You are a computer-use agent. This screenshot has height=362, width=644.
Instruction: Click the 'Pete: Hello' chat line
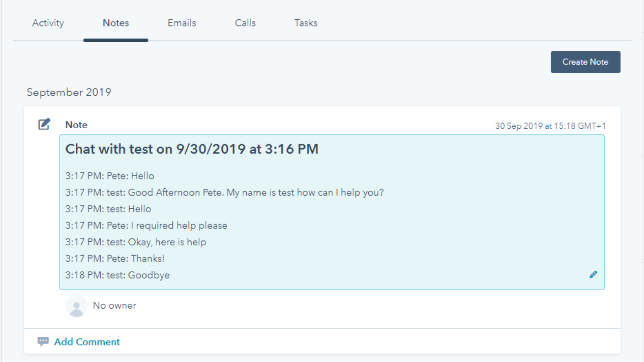[109, 176]
